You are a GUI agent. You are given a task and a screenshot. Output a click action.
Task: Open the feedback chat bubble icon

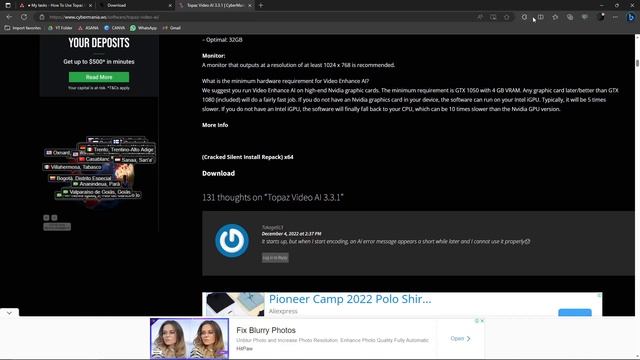[x=584, y=17]
